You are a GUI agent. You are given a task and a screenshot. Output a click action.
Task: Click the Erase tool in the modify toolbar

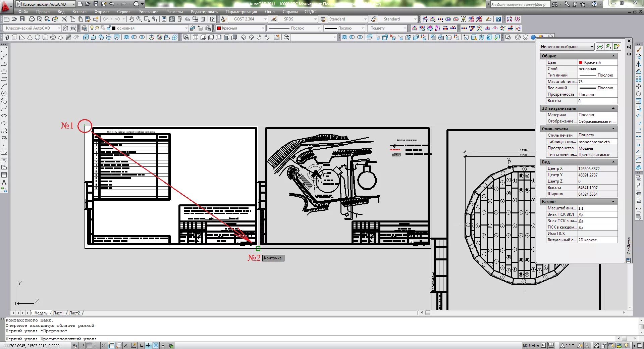coord(639,49)
